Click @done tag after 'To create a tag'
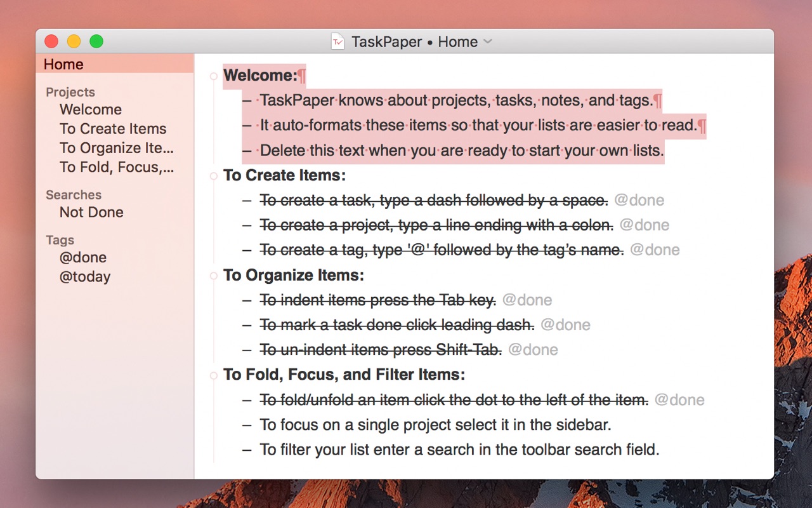The width and height of the screenshot is (812, 508). [655, 250]
